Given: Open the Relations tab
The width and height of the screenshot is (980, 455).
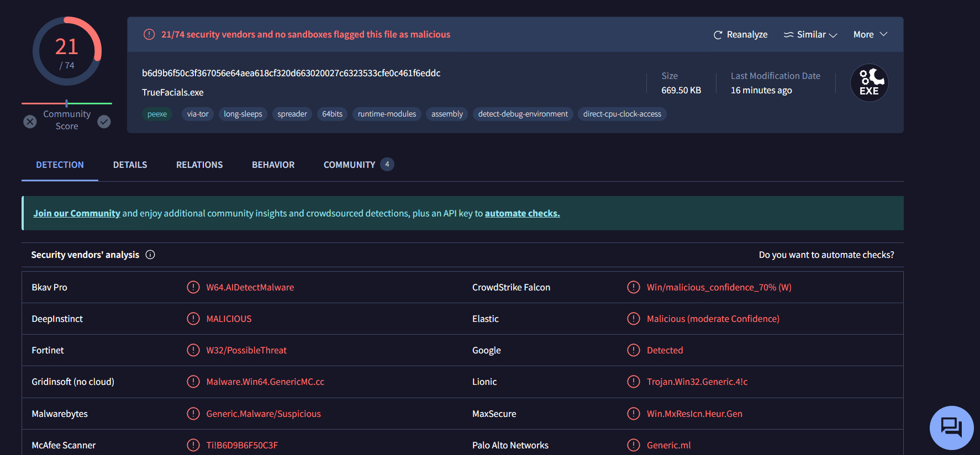Looking at the screenshot, I should pos(199,165).
